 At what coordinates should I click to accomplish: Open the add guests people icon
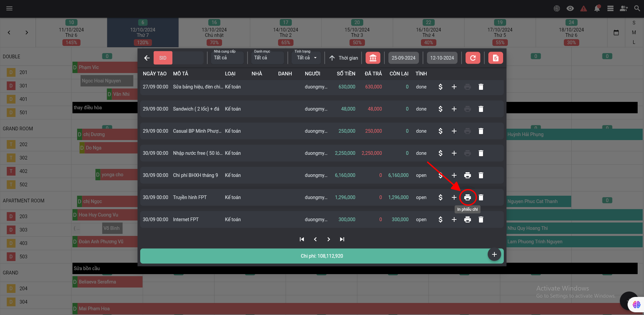[624, 8]
